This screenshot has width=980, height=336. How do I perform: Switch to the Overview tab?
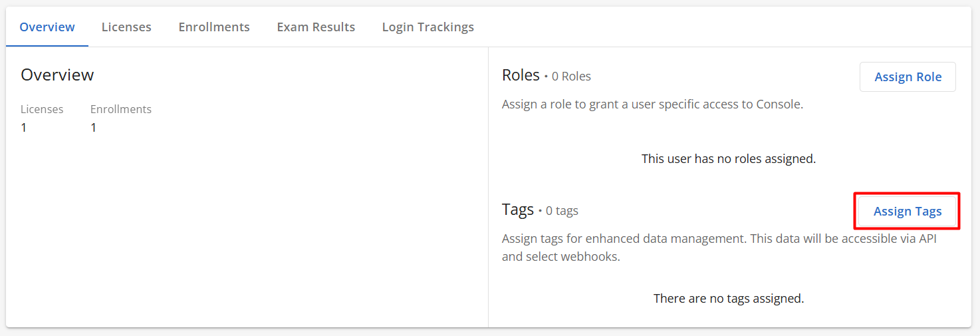47,27
